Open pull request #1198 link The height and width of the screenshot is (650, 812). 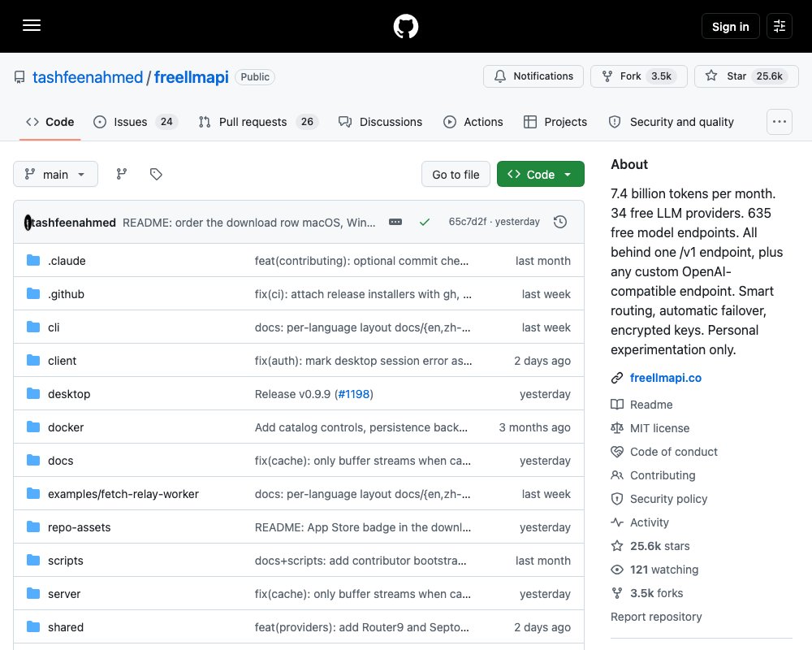point(354,394)
